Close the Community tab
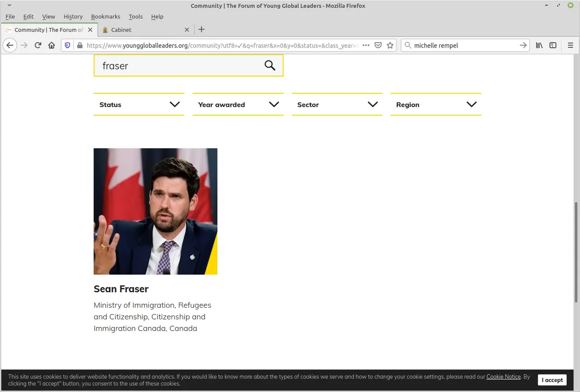The height and width of the screenshot is (392, 580). 90,30
